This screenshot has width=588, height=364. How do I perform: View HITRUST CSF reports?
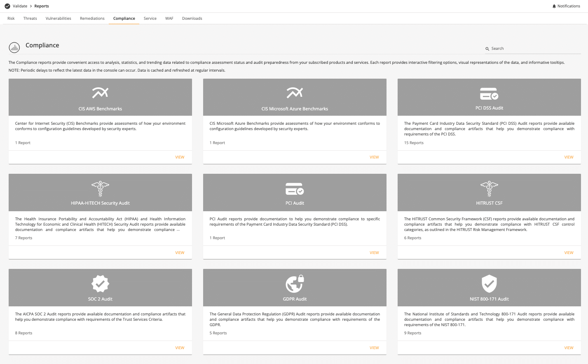coord(569,253)
